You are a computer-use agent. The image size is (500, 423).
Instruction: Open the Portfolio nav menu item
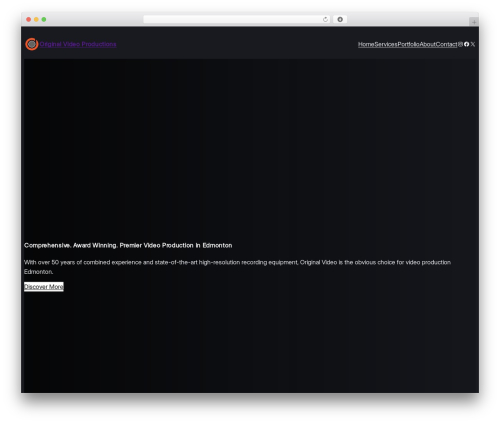[408, 44]
